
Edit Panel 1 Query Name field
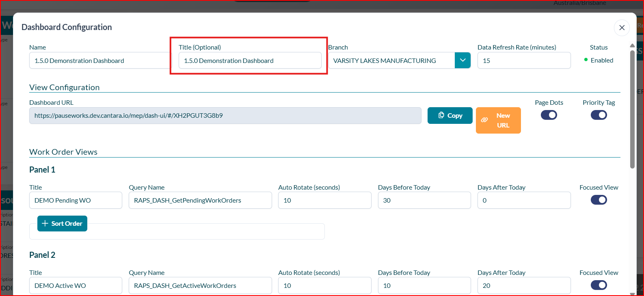click(x=200, y=200)
